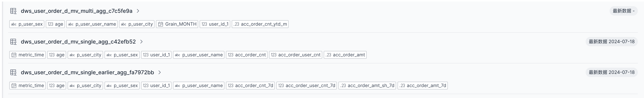Open dws_user_order_d_mv_single_earlier_agg_fa7972bb table name
Image resolution: width=644 pixels, height=98 pixels.
pyautogui.click(x=87, y=72)
